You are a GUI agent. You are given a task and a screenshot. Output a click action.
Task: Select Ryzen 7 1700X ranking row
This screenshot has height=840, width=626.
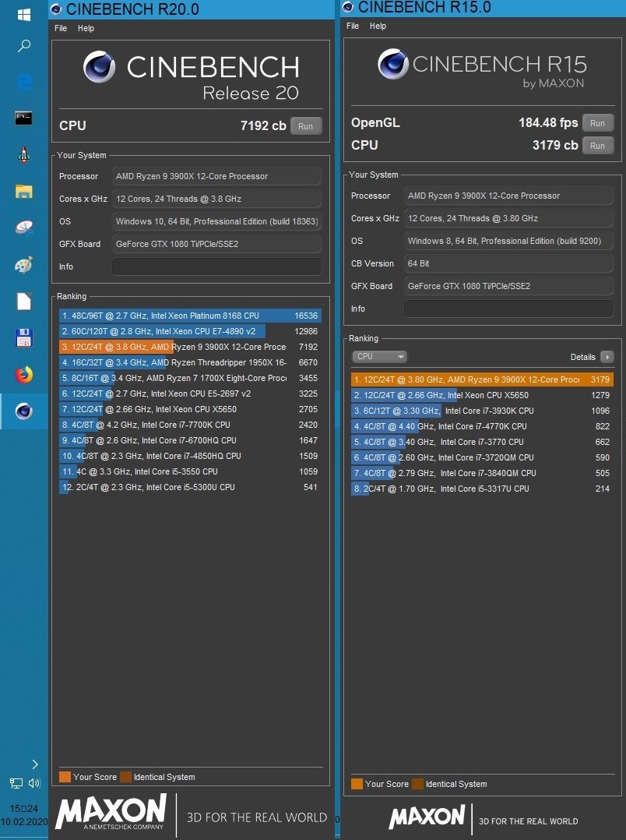coord(190,378)
